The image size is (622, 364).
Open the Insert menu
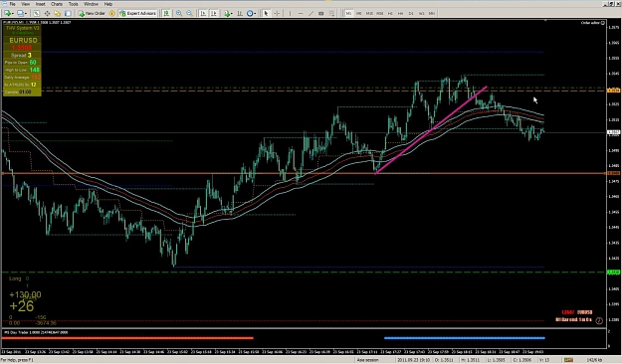[40, 4]
